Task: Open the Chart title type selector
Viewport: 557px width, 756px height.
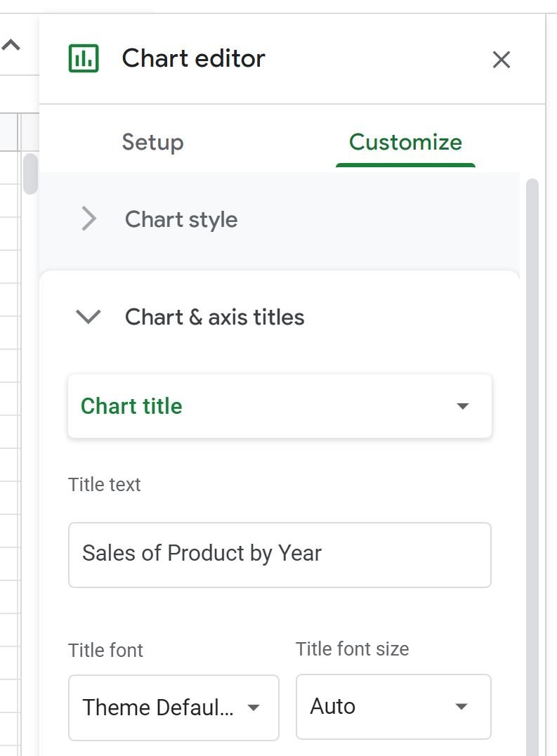Action: click(x=280, y=406)
